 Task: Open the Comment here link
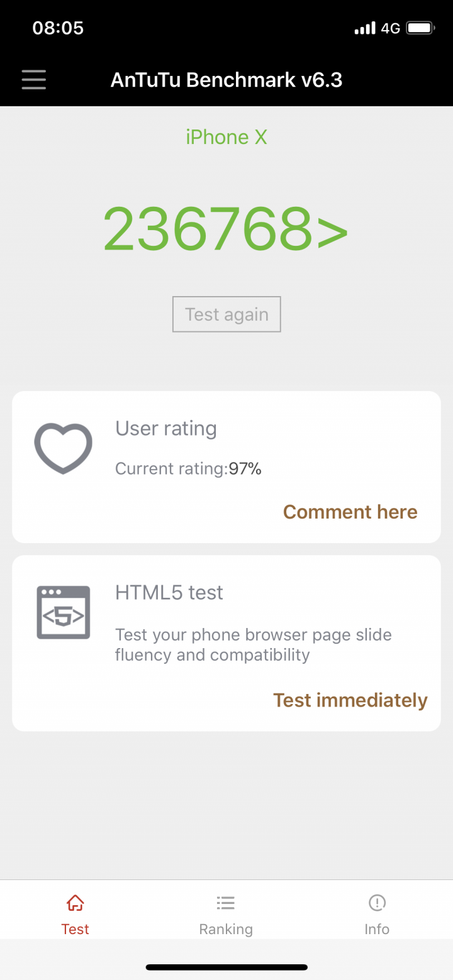(x=350, y=512)
